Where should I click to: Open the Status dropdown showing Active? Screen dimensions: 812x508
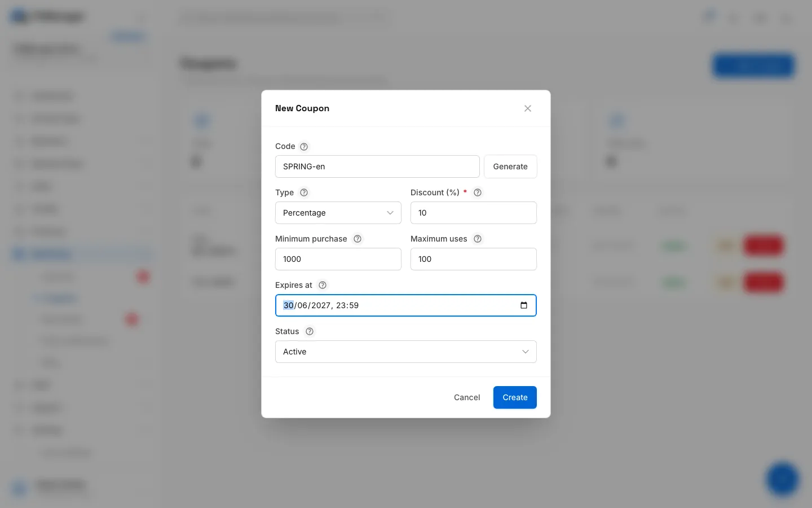(x=406, y=352)
